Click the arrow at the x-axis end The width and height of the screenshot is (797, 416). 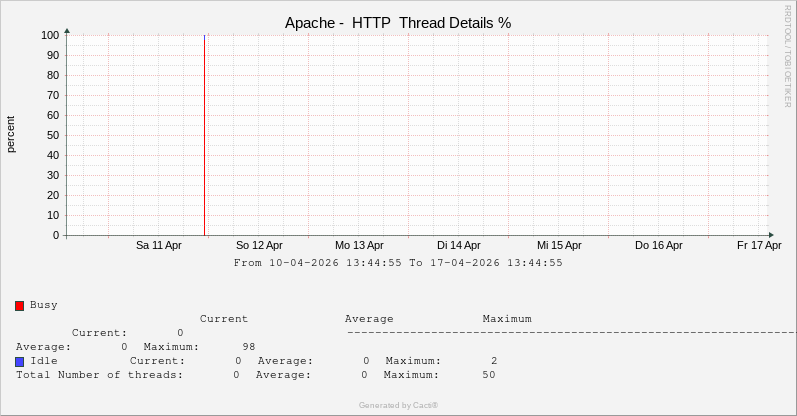[x=771, y=236]
